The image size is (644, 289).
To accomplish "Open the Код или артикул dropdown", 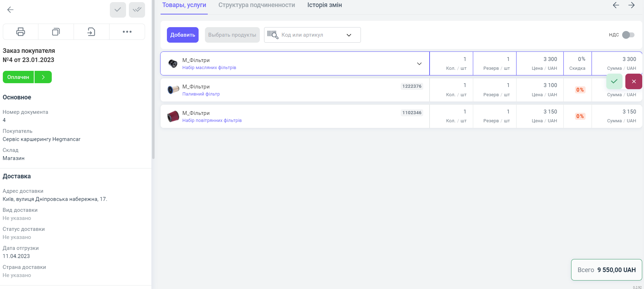I will pyautogui.click(x=349, y=35).
